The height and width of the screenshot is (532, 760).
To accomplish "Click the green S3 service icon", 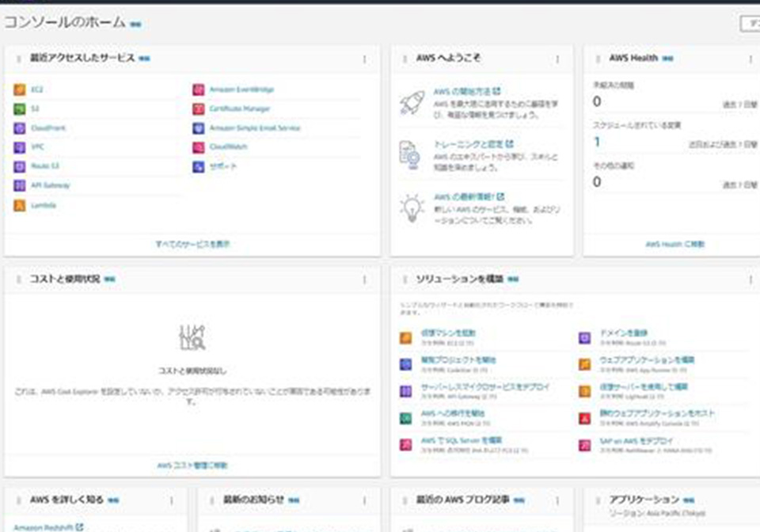I will pos(19,109).
